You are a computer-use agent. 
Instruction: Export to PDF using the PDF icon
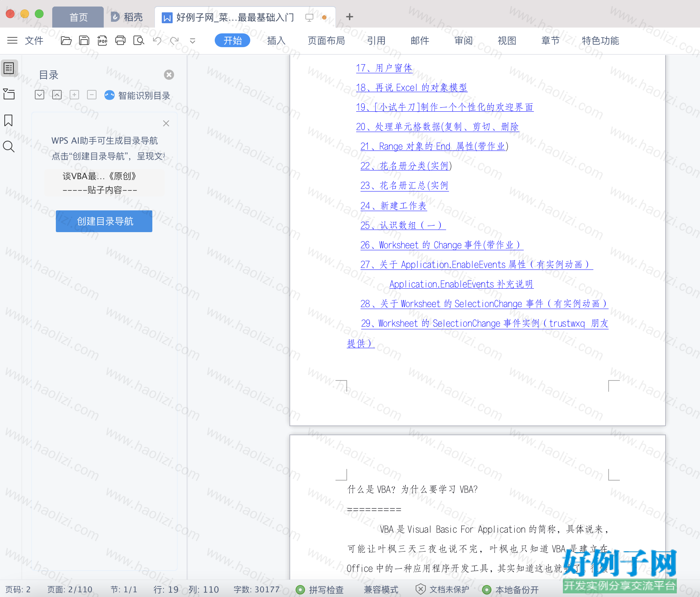pyautogui.click(x=102, y=40)
